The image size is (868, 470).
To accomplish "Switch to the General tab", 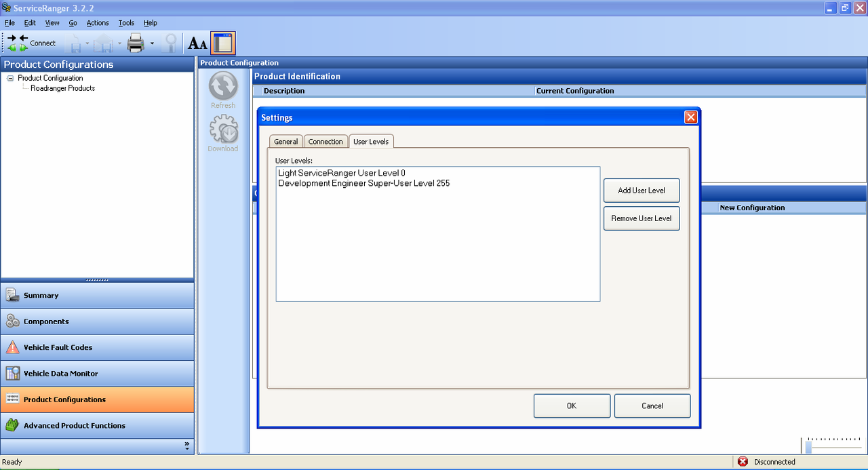I will point(285,142).
